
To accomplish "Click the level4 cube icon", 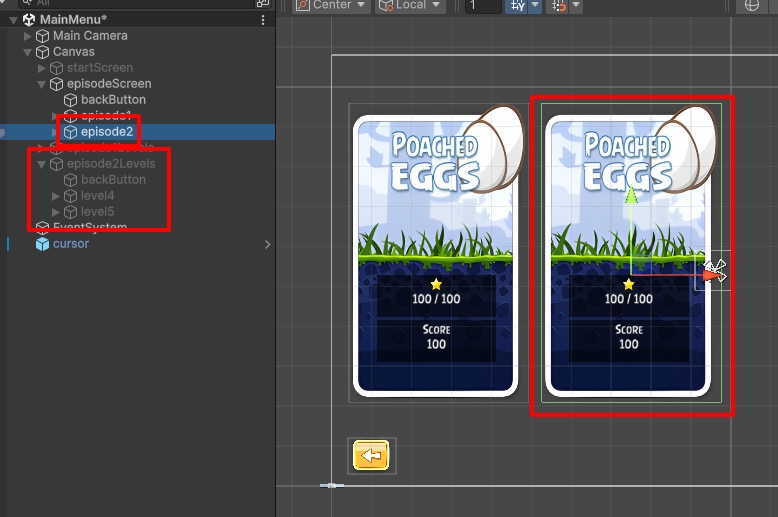I will click(x=70, y=196).
